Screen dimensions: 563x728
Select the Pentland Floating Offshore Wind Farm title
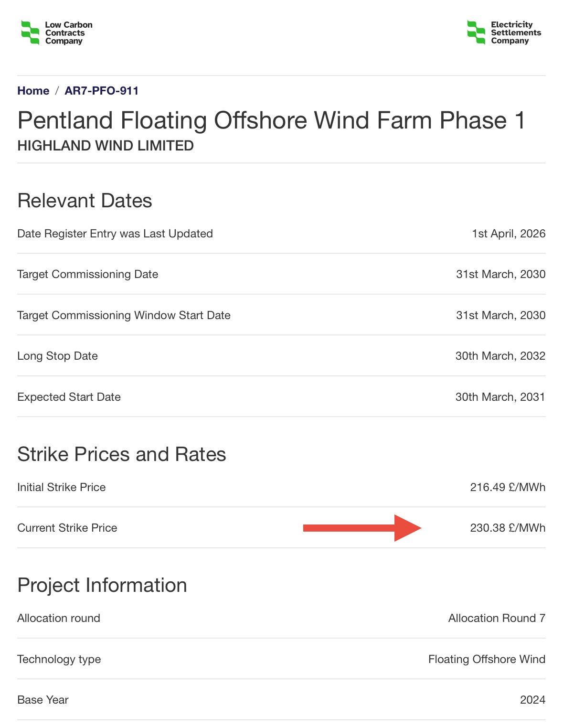pos(271,120)
